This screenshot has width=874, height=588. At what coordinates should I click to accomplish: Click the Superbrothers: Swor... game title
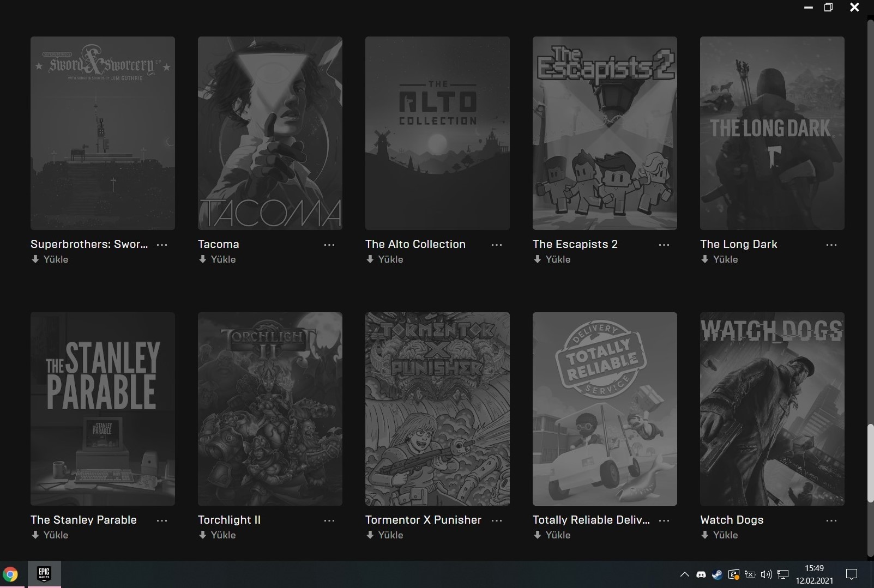89,244
